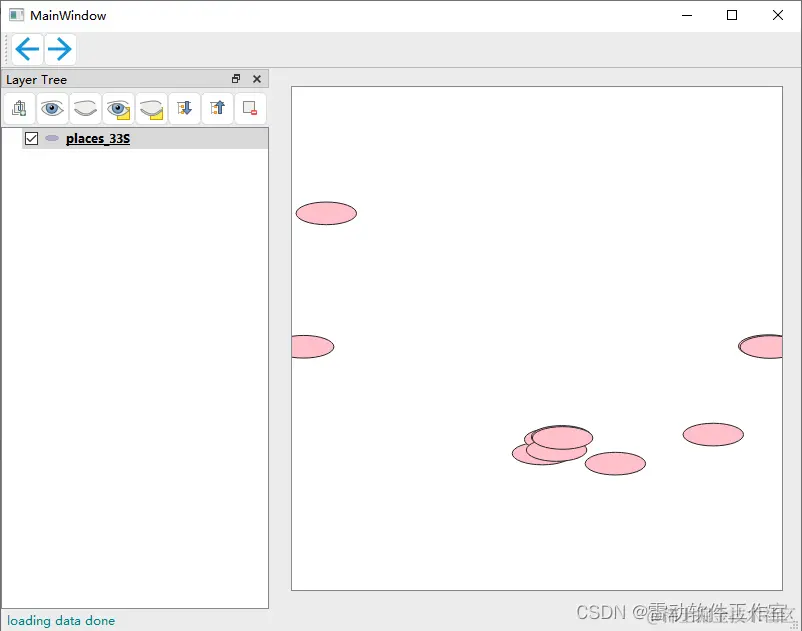
Task: Click places_33S pink ellipse symbol icon
Action: pyautogui.click(x=52, y=138)
